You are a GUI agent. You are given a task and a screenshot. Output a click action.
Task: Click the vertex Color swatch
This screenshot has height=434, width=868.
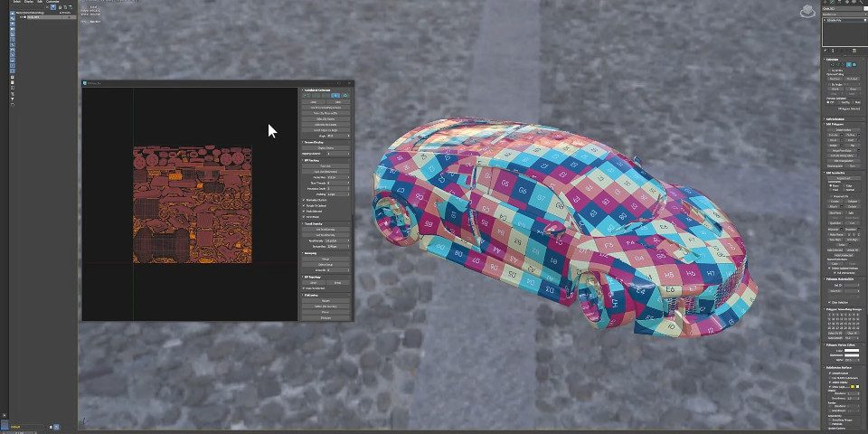[850, 353]
